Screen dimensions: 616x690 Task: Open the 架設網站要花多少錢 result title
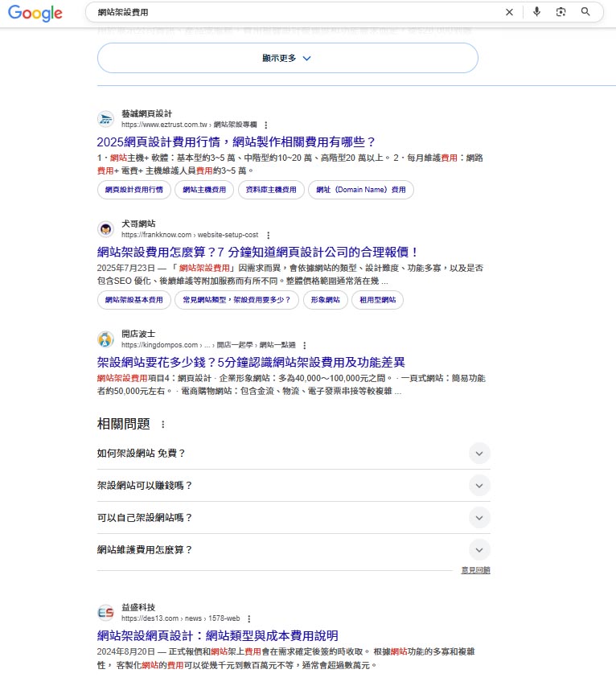click(251, 362)
